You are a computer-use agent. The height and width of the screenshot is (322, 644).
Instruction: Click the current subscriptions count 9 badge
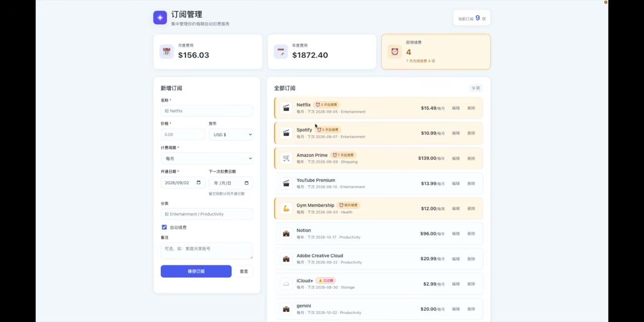click(472, 18)
